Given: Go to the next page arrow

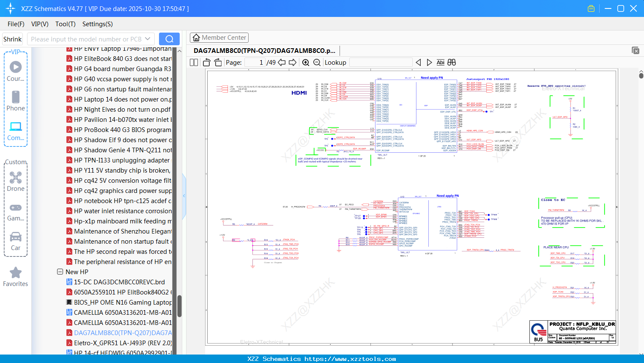Looking at the screenshot, I should (x=293, y=63).
